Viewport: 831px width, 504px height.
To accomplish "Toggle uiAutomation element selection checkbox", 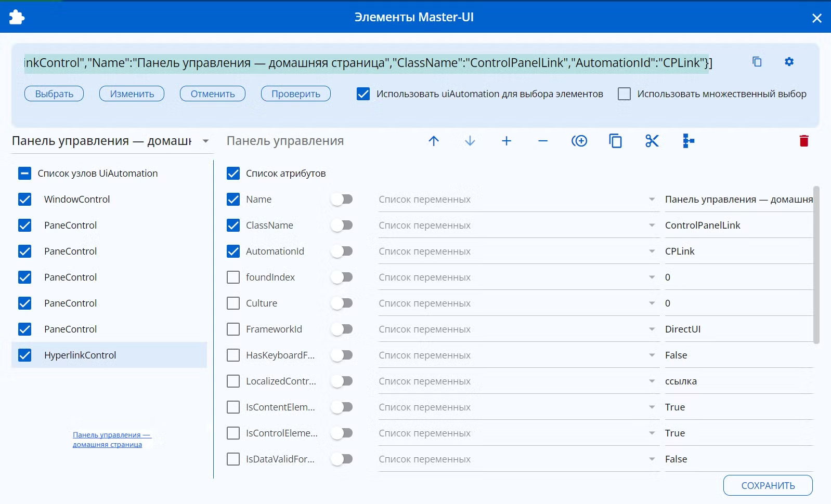I will click(363, 94).
